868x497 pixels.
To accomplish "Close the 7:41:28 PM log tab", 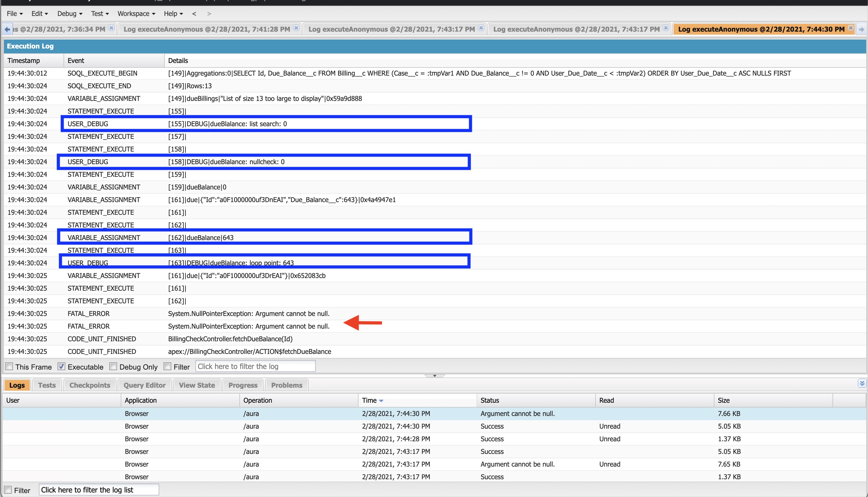I will (296, 28).
